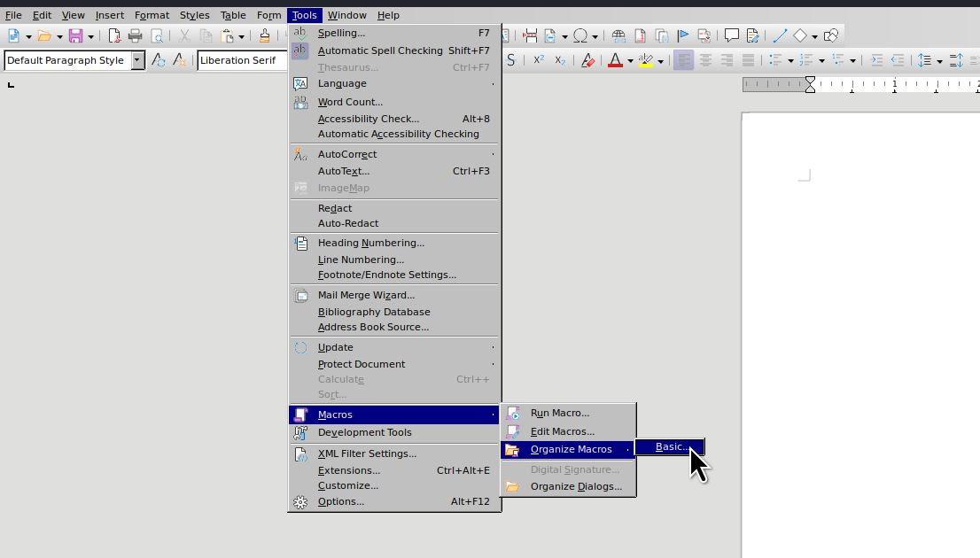Image resolution: width=980 pixels, height=558 pixels.
Task: Click the Liberation Serif font name field
Action: point(241,60)
